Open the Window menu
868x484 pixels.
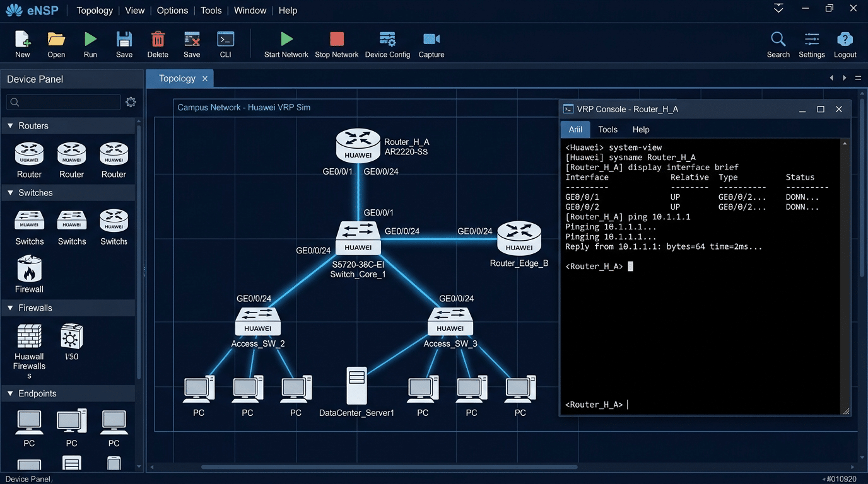250,11
